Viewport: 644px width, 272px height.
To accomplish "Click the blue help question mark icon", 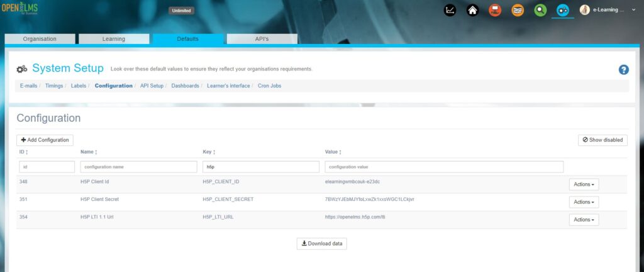I will (623, 70).
